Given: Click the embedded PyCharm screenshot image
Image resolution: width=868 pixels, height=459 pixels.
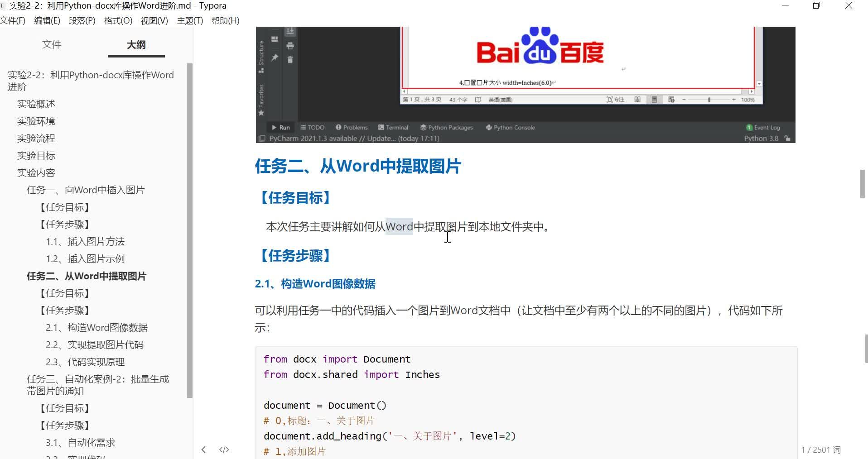Looking at the screenshot, I should coord(526,85).
